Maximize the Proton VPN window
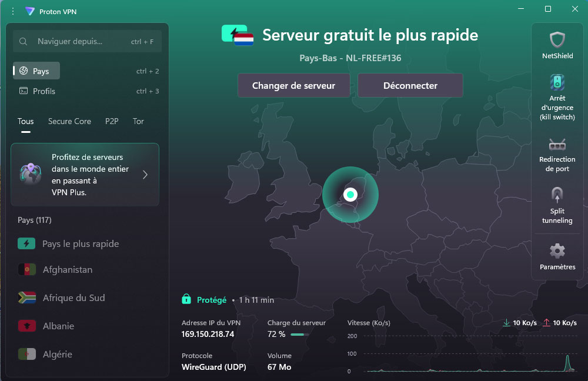Image resolution: width=588 pixels, height=381 pixels. coord(548,9)
